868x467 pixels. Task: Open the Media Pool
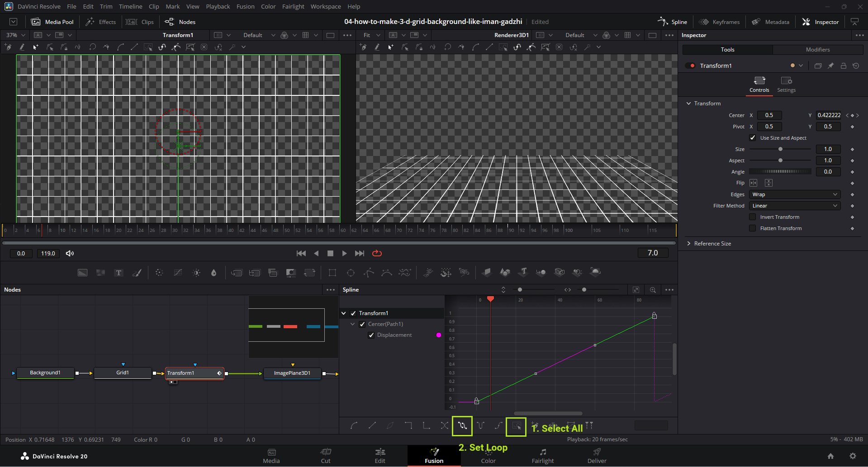click(x=52, y=22)
